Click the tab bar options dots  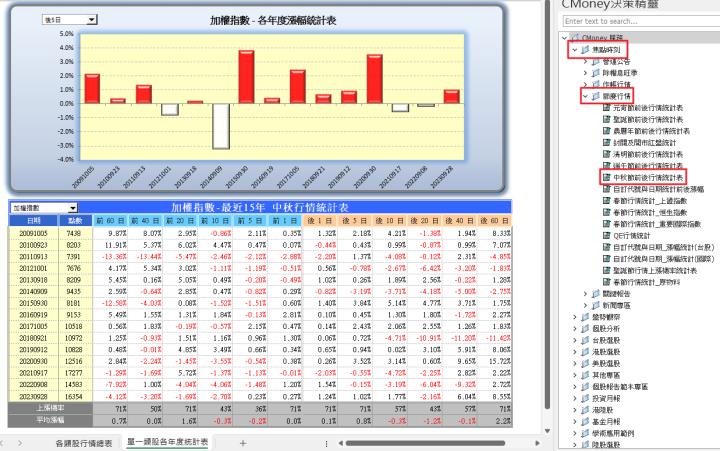point(326,443)
